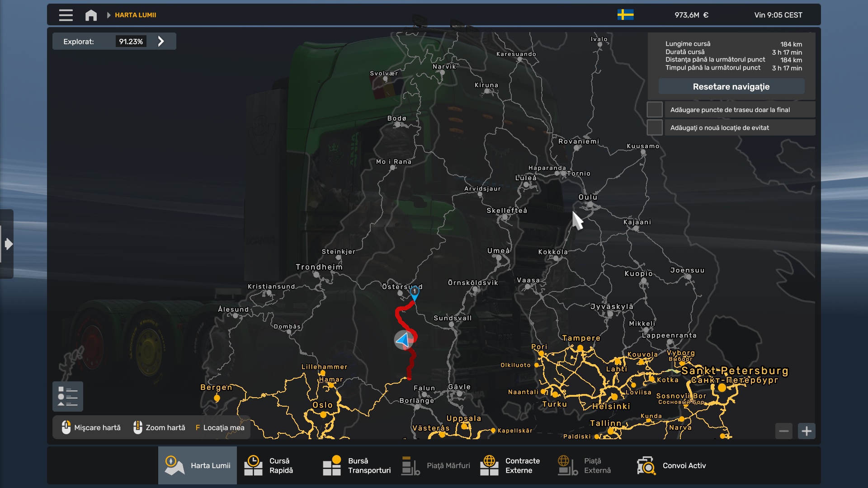Screen dimensions: 868x488
Task: Open the hamburger main menu
Action: pyautogui.click(x=66, y=15)
